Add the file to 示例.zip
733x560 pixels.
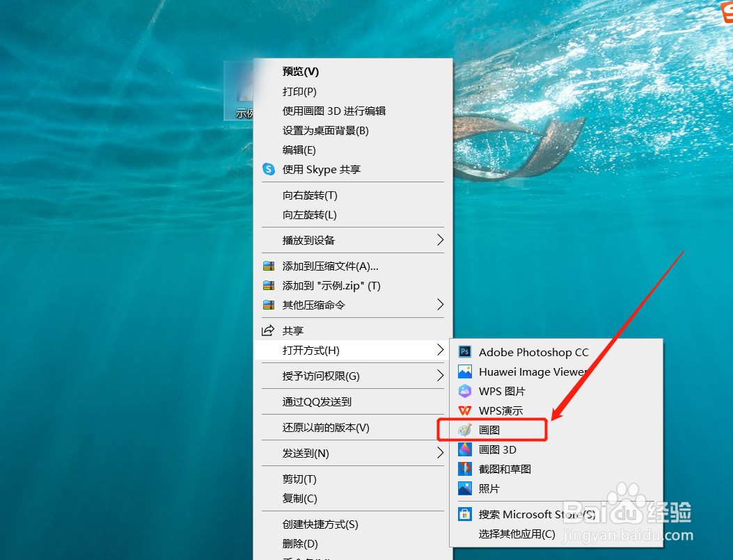[x=327, y=285]
